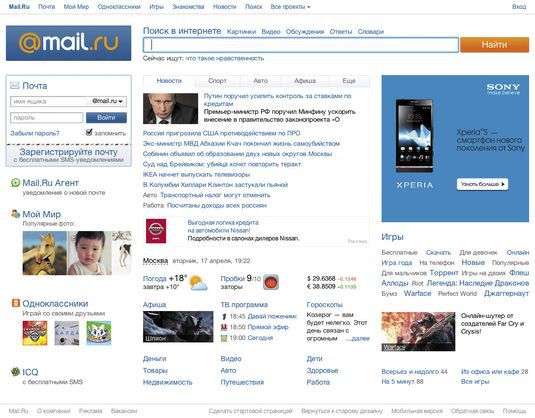
Task: Click ...далее in the horoscope text
Action: click(x=358, y=338)
